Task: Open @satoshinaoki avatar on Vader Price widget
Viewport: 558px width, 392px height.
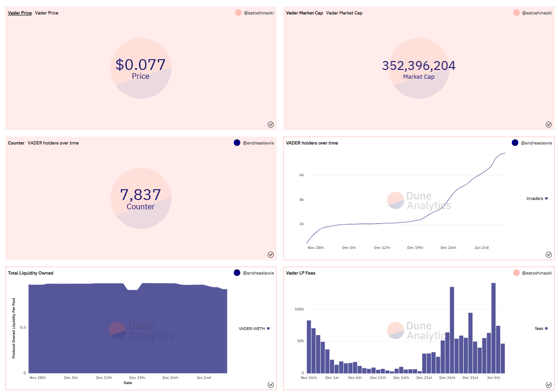Action: coord(238,13)
